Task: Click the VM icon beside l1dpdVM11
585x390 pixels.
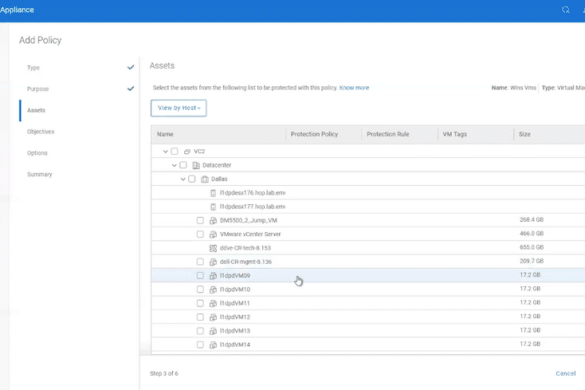Action: [213, 303]
